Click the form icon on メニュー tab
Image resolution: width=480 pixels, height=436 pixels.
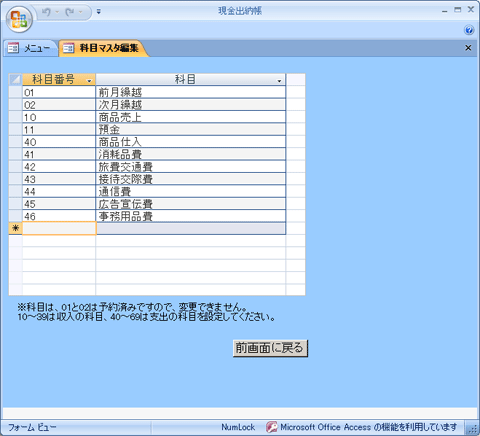13,48
